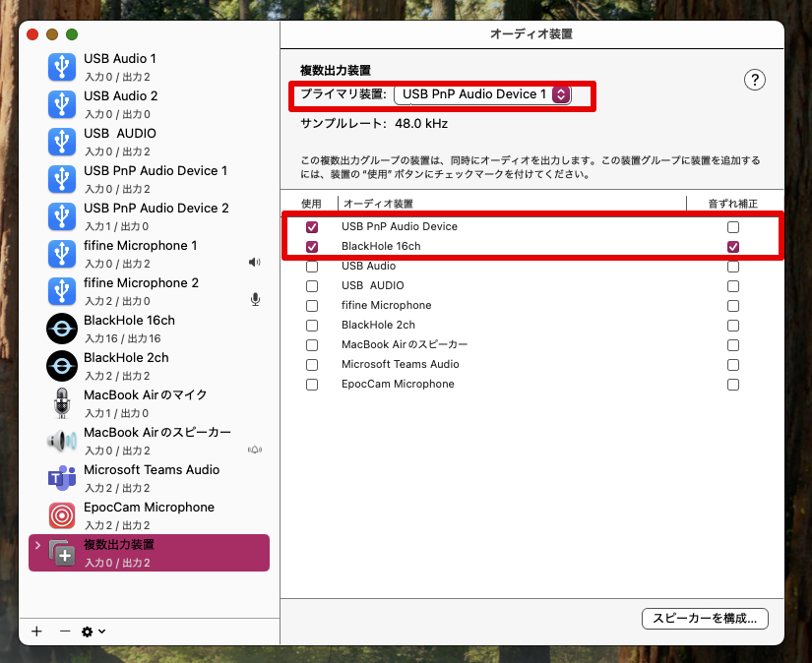Remove selected device with minus button
Image resolution: width=812 pixels, height=663 pixels.
point(65,632)
